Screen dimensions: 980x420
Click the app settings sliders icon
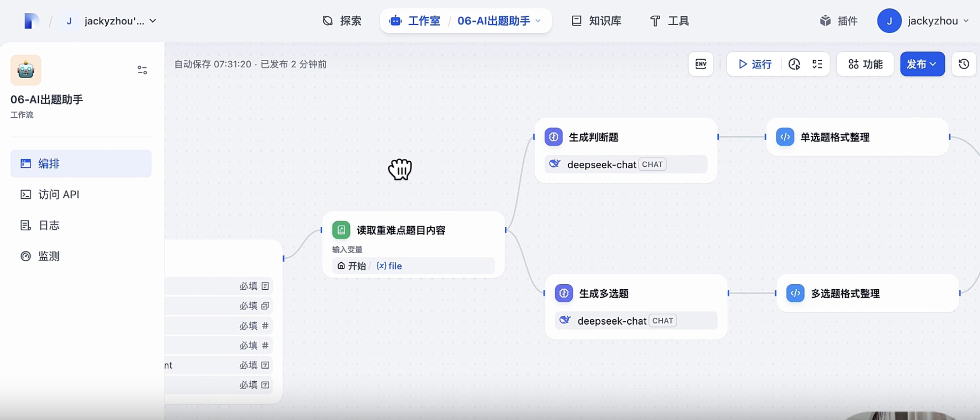tap(142, 70)
